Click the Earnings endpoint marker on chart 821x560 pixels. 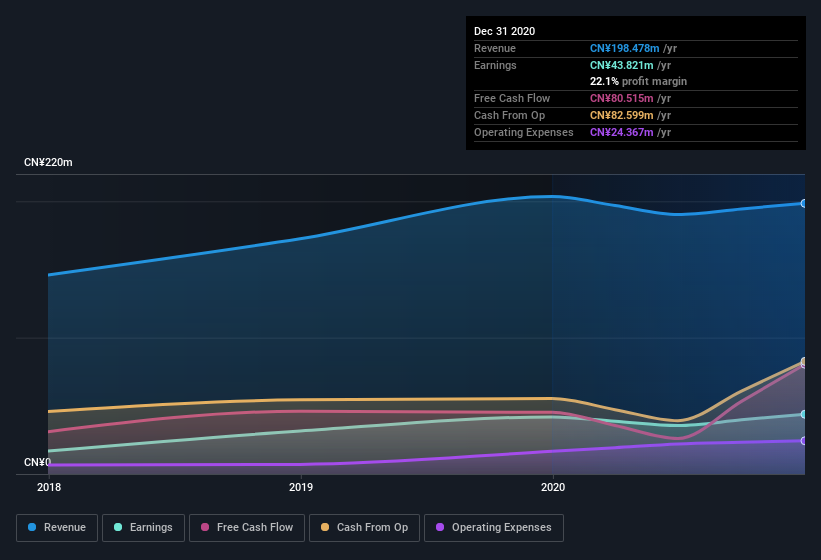[x=804, y=415]
